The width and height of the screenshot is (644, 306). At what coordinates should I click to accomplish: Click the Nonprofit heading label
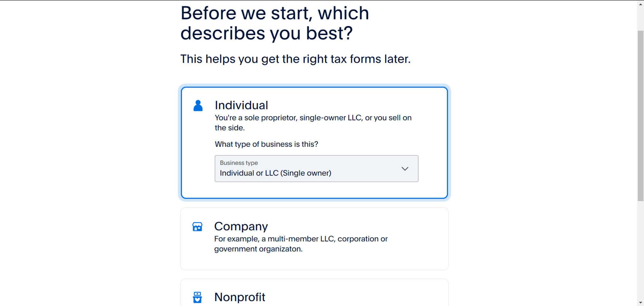click(x=240, y=297)
